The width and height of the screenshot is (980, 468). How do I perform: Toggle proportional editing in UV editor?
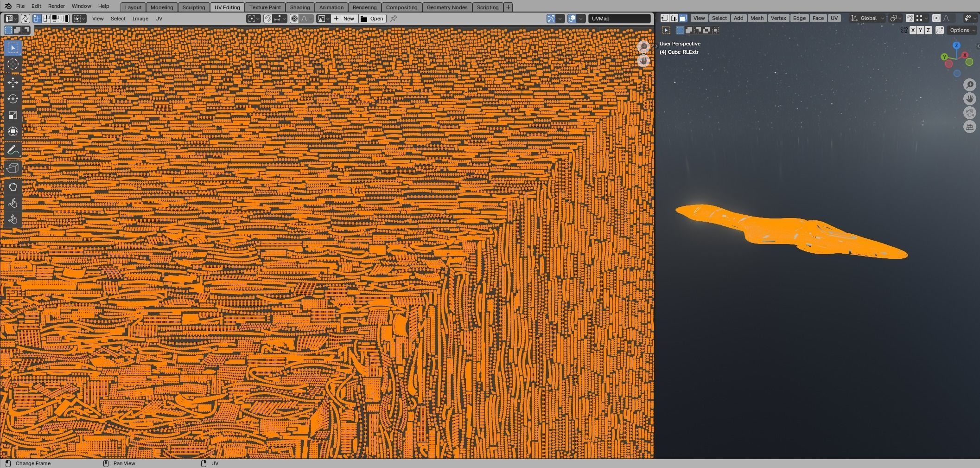294,19
